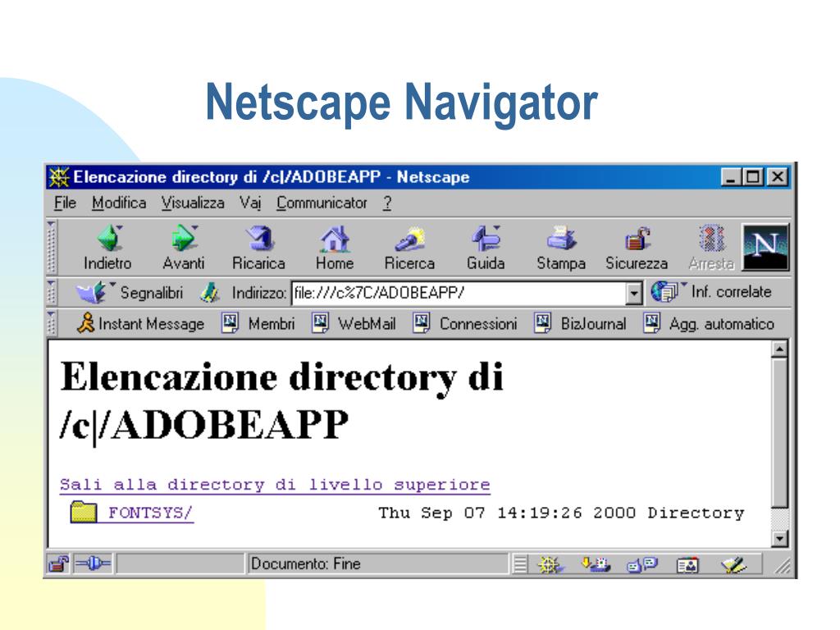Open the WebMail bookmark
The image size is (840, 630).
tap(354, 323)
